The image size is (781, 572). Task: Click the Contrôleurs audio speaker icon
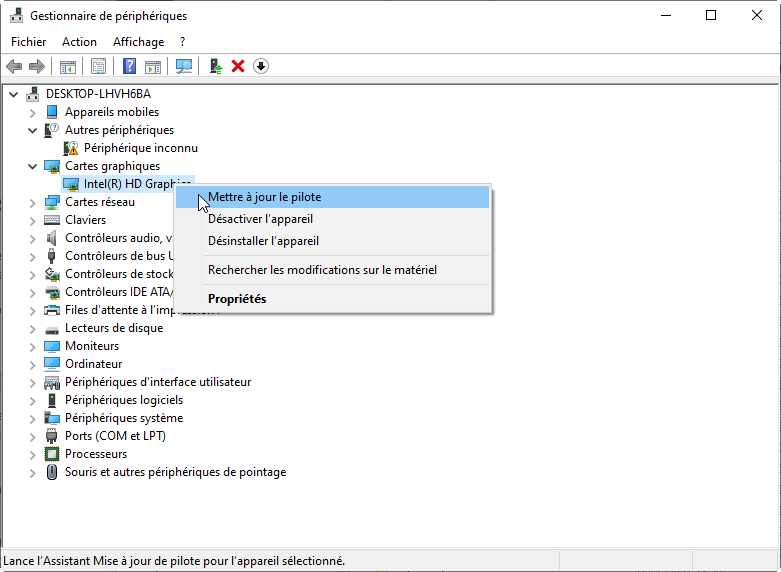click(52, 238)
